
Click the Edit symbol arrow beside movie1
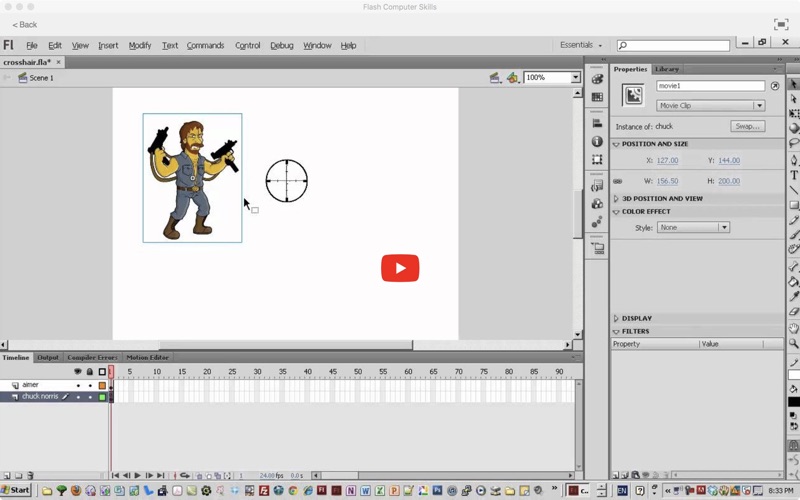click(x=775, y=86)
